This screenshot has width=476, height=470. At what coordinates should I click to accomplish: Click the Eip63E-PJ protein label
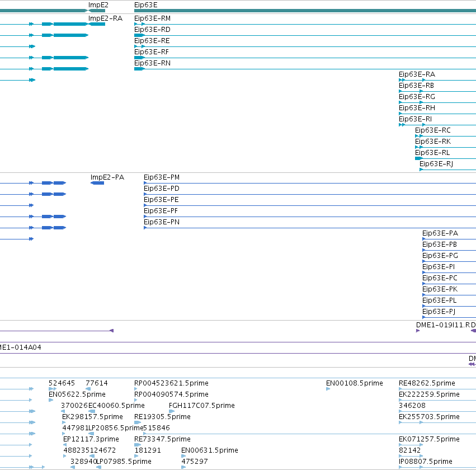coord(439,312)
